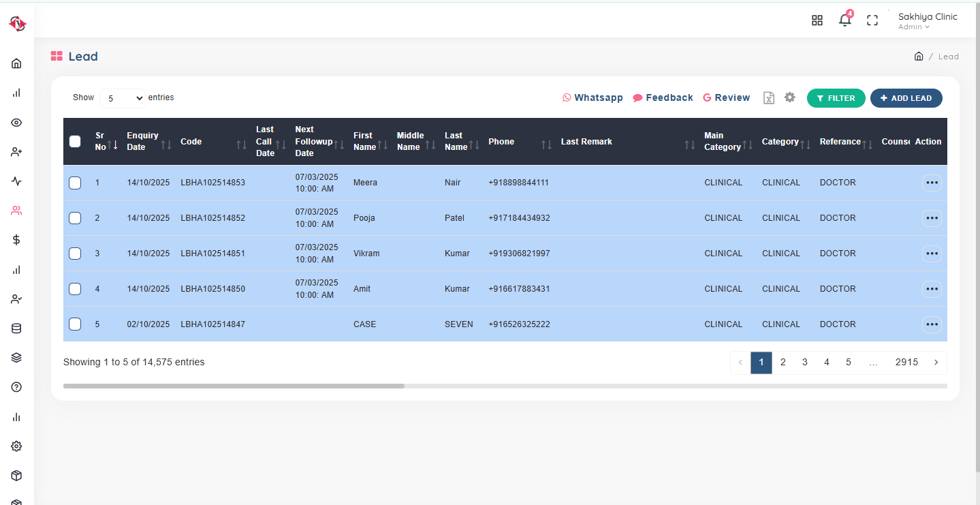Click the dollar billing icon in sidebar
Screen dimensions: 980x505
pyautogui.click(x=16, y=239)
